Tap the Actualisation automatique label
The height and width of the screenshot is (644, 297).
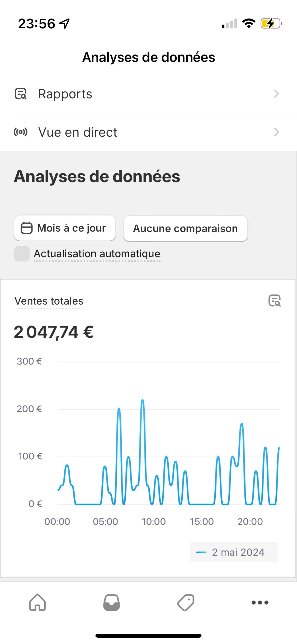coord(97,254)
